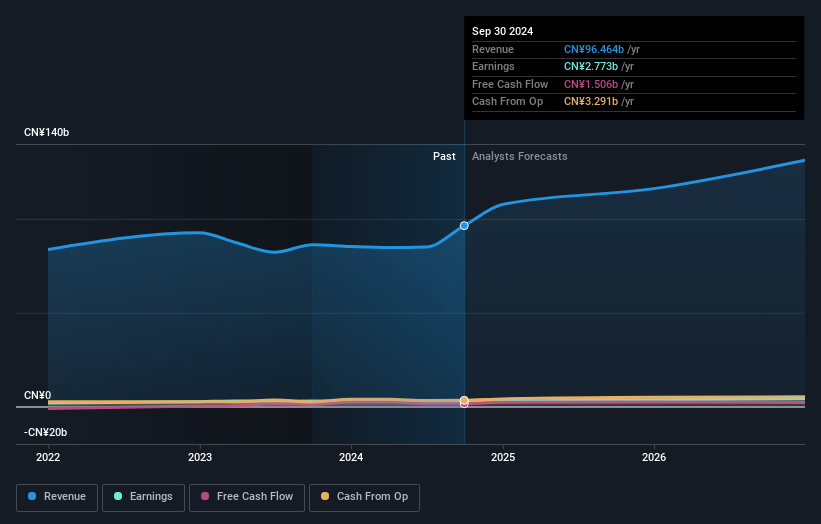Click the Sep 30 2024 tooltip date

coord(503,31)
